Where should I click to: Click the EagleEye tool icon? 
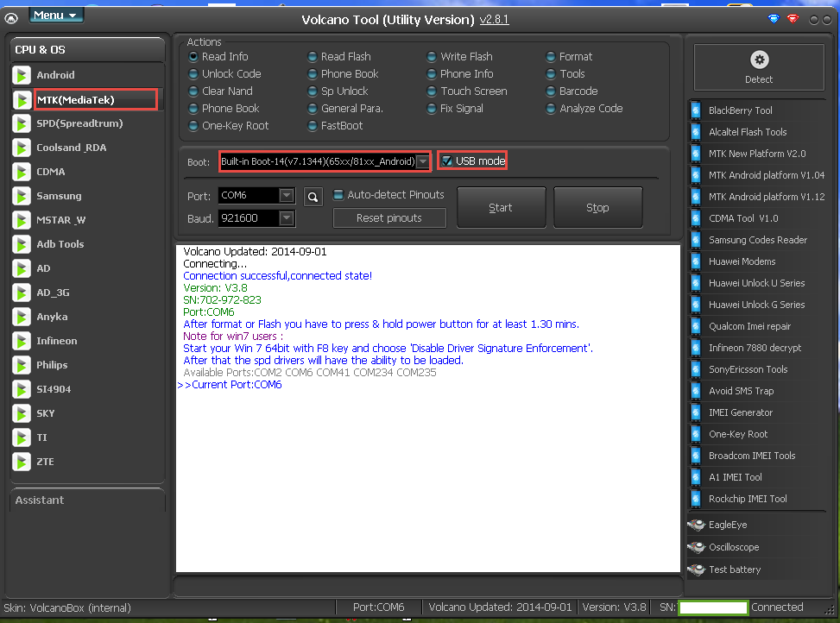[697, 525]
